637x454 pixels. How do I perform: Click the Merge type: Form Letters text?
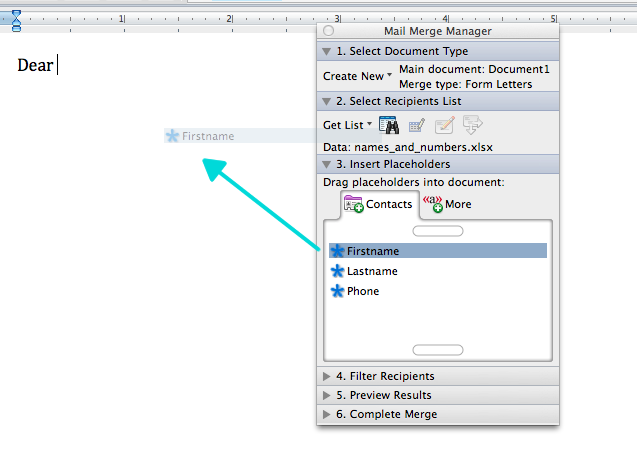466,84
